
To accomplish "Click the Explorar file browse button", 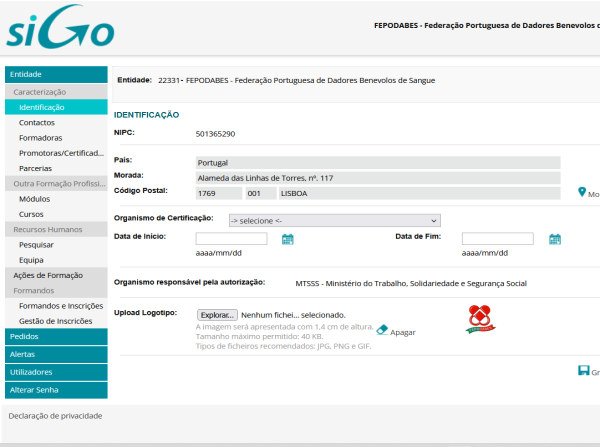I will (216, 314).
